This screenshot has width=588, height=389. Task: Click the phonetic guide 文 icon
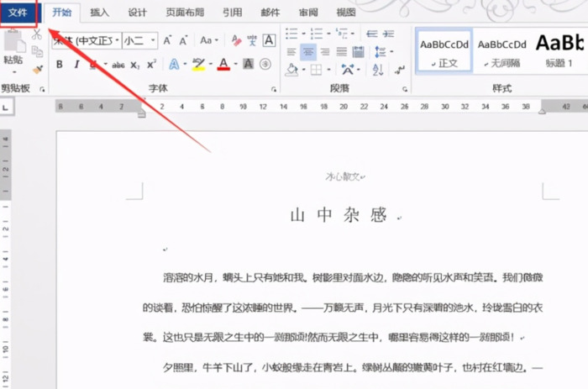[x=252, y=40]
